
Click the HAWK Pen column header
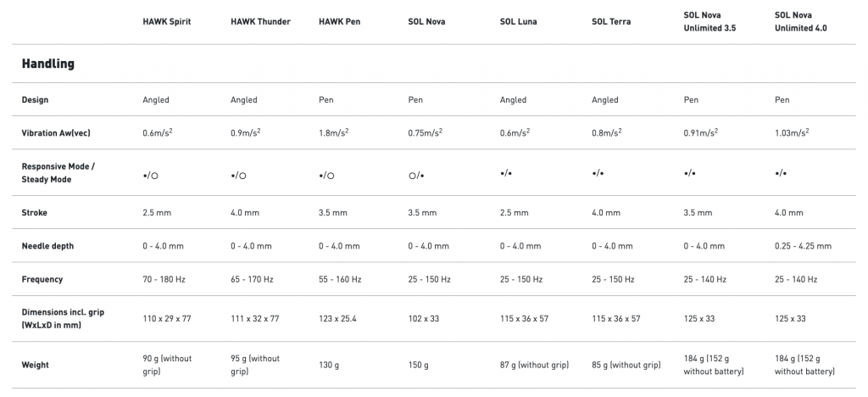tap(339, 21)
